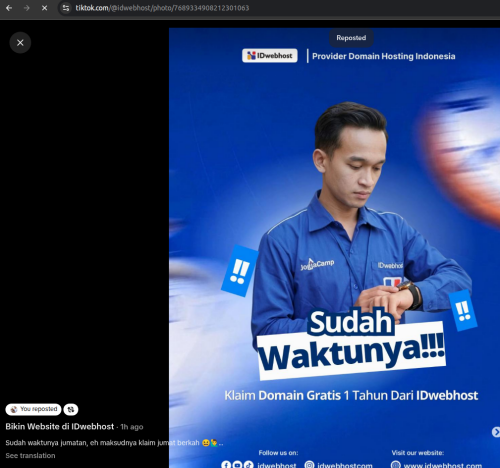Click the tiktok.com address bar URL

[x=162, y=8]
